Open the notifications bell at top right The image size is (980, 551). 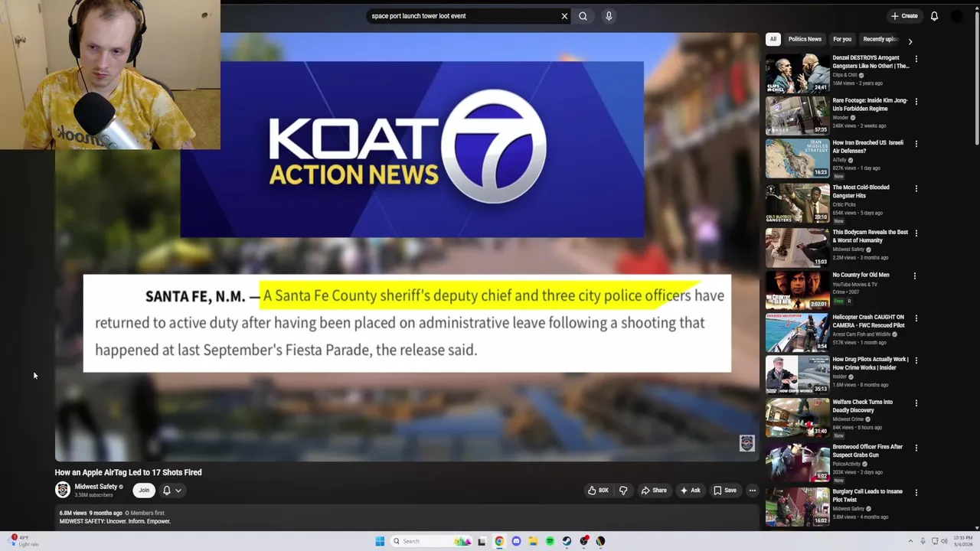934,16
